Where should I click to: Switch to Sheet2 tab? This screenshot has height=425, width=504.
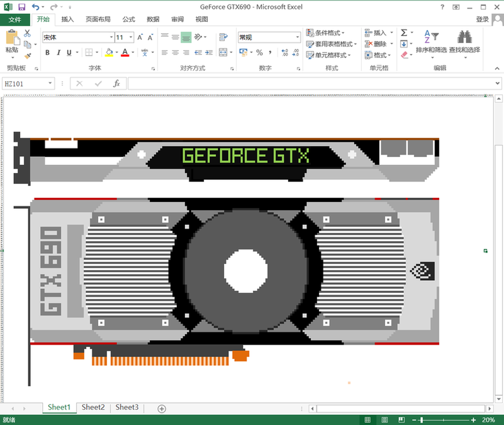coord(93,407)
